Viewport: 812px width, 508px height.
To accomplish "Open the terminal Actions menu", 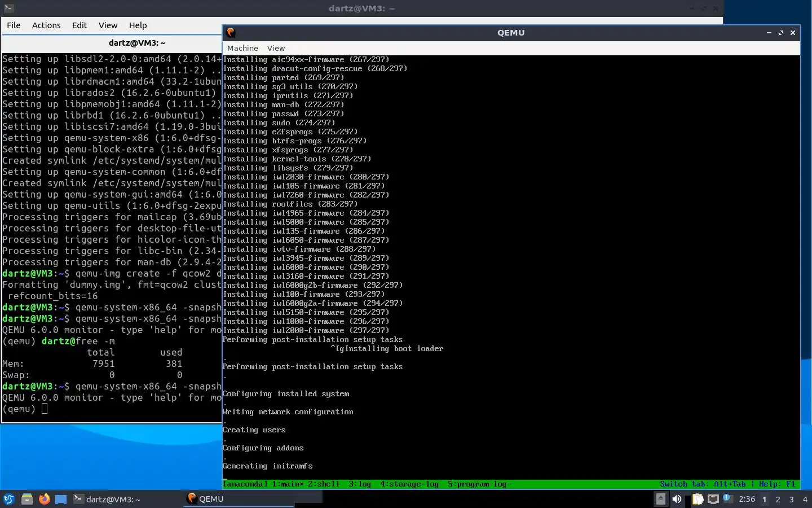I will click(x=46, y=25).
